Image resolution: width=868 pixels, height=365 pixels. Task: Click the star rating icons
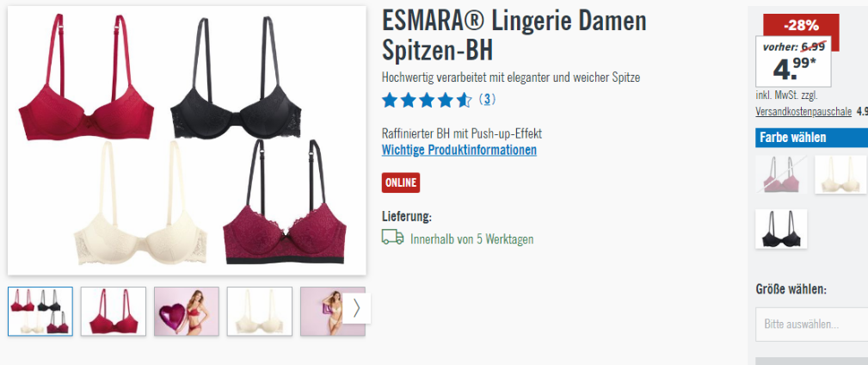tap(427, 100)
